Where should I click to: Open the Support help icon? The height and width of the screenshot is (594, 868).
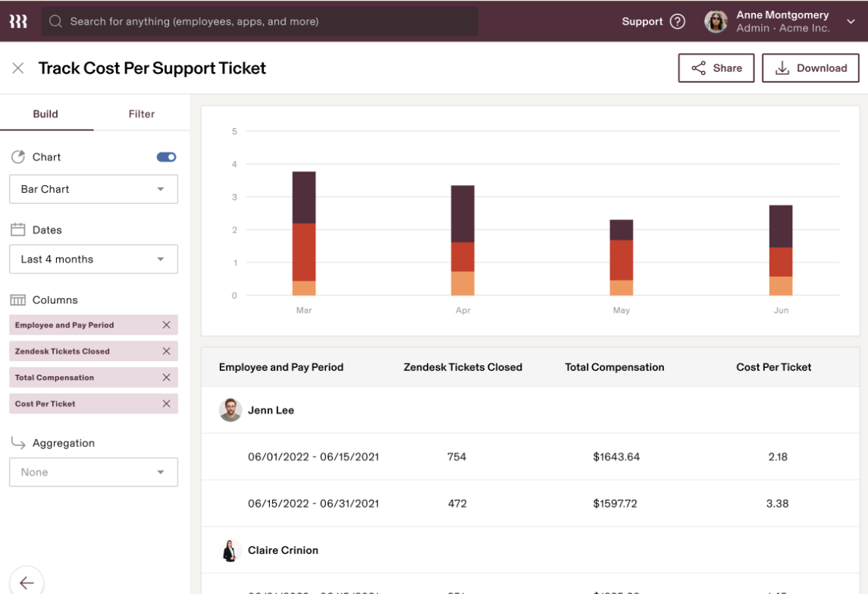[677, 21]
